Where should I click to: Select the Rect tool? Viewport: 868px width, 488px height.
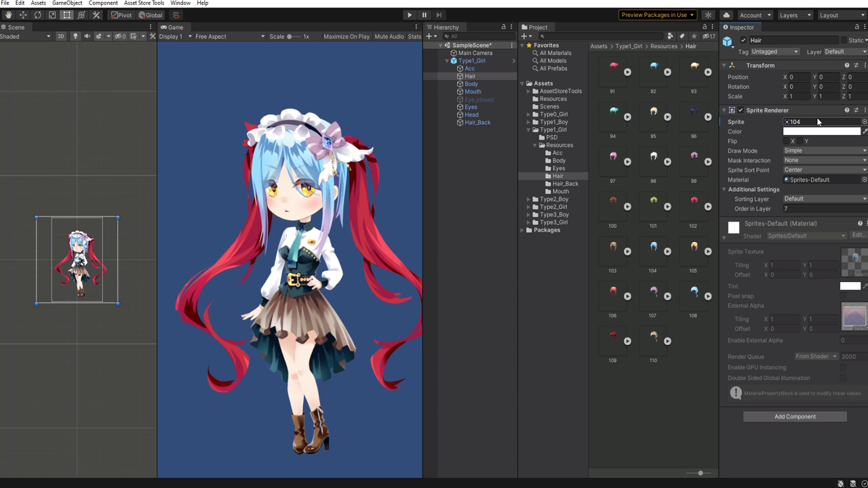pyautogui.click(x=67, y=15)
